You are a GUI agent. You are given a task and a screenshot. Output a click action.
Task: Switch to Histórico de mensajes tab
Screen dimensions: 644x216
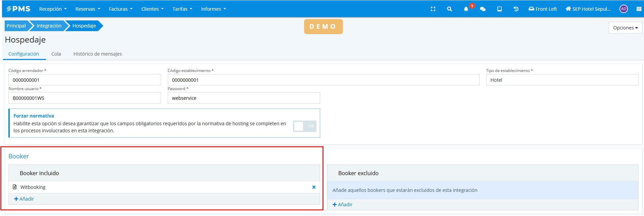97,54
